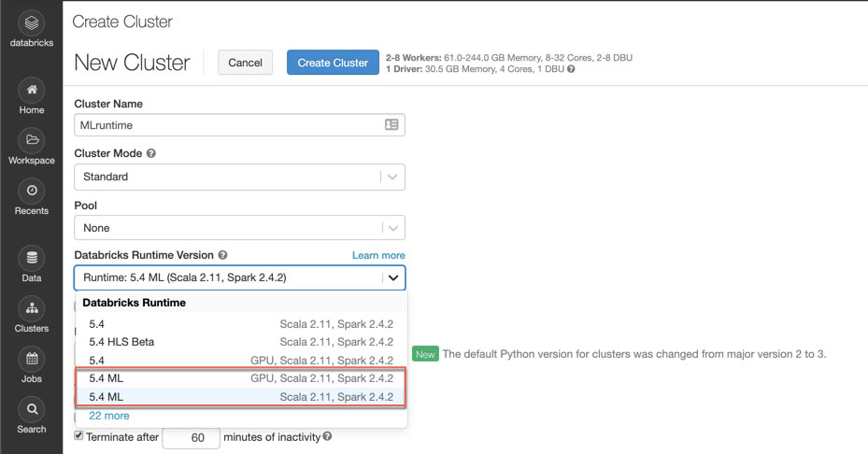Image resolution: width=868 pixels, height=454 pixels.
Task: Open the Workspace sidebar icon
Action: point(31,141)
